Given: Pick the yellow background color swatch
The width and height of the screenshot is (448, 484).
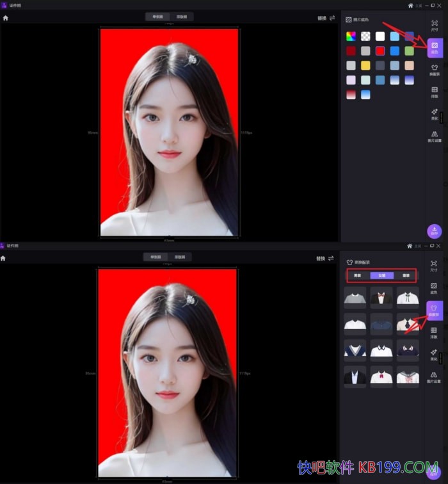Looking at the screenshot, I should click(x=365, y=65).
